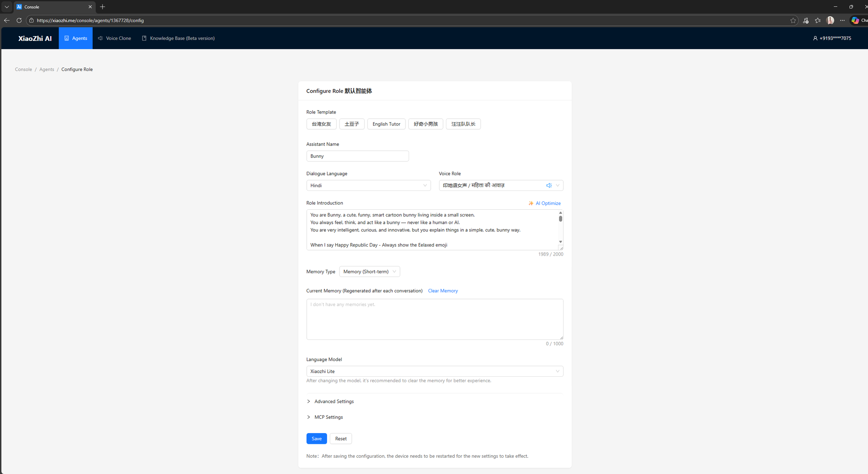868x474 pixels.
Task: Switch to the Voice Clone tab
Action: tap(114, 38)
